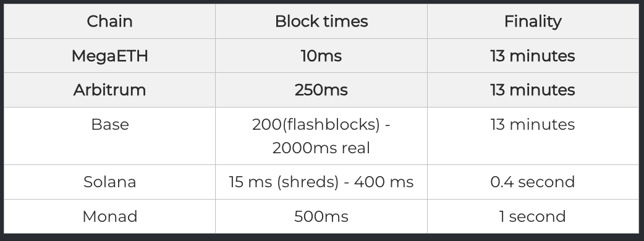Select the 10ms block time cell
The image size is (644, 241).
pos(321,56)
